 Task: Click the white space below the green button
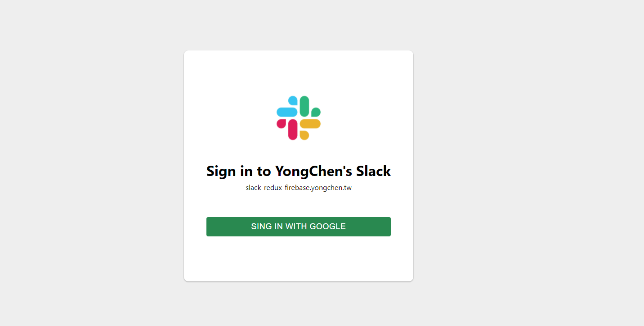299,259
